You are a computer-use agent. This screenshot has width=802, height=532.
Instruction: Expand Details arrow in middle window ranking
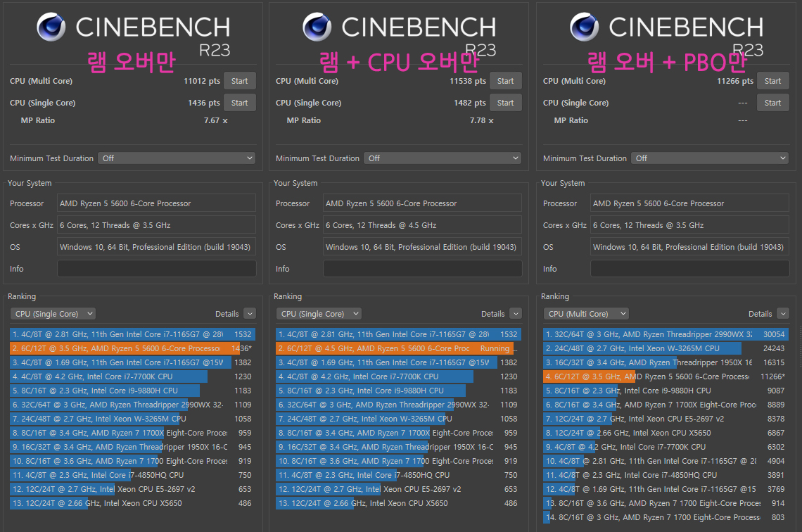tap(516, 314)
